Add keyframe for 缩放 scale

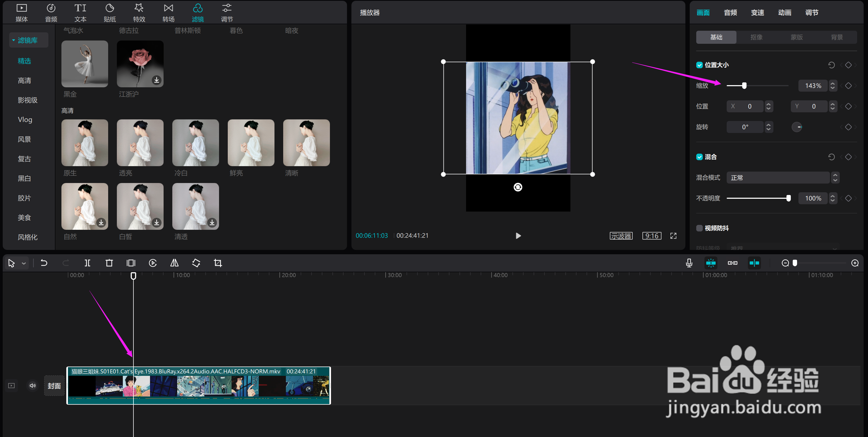(848, 86)
